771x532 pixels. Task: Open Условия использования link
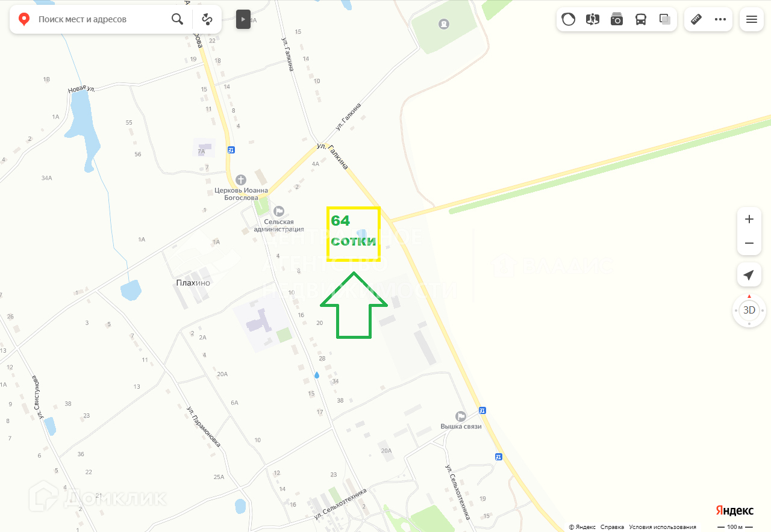coord(663,527)
